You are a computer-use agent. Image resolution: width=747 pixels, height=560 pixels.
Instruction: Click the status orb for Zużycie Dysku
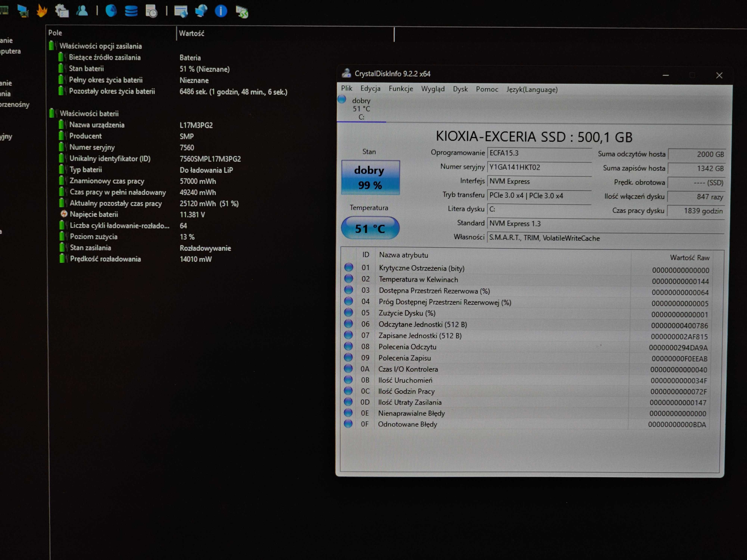point(348,312)
